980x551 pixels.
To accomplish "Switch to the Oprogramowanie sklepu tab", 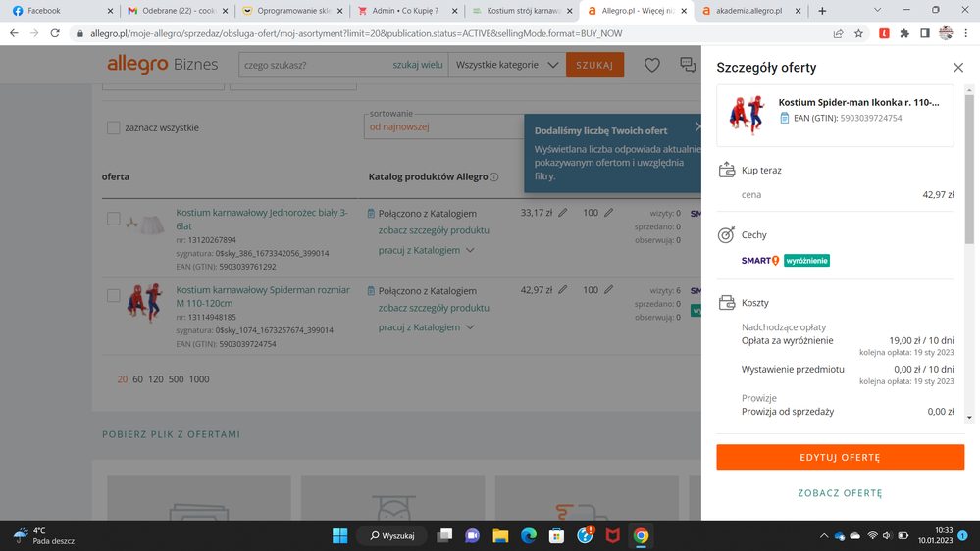I will pos(291,11).
